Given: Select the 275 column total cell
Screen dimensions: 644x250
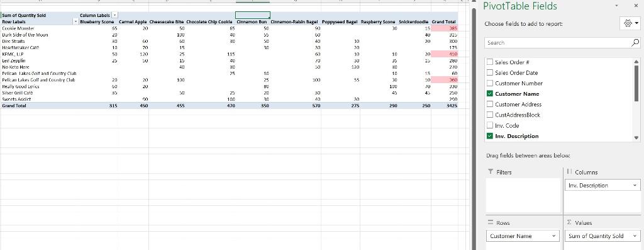Looking at the screenshot, I should point(340,106).
